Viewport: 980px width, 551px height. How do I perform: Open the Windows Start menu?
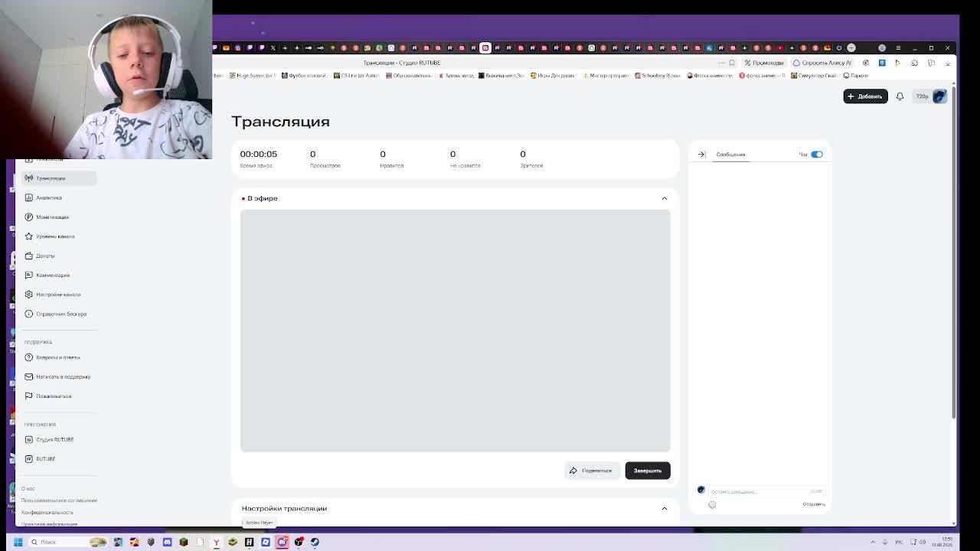tap(18, 542)
